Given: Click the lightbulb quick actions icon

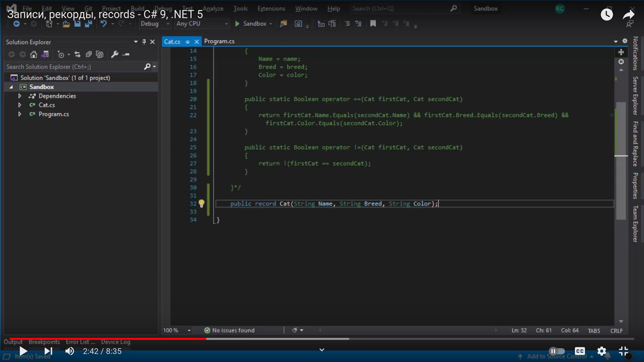Looking at the screenshot, I should [201, 203].
